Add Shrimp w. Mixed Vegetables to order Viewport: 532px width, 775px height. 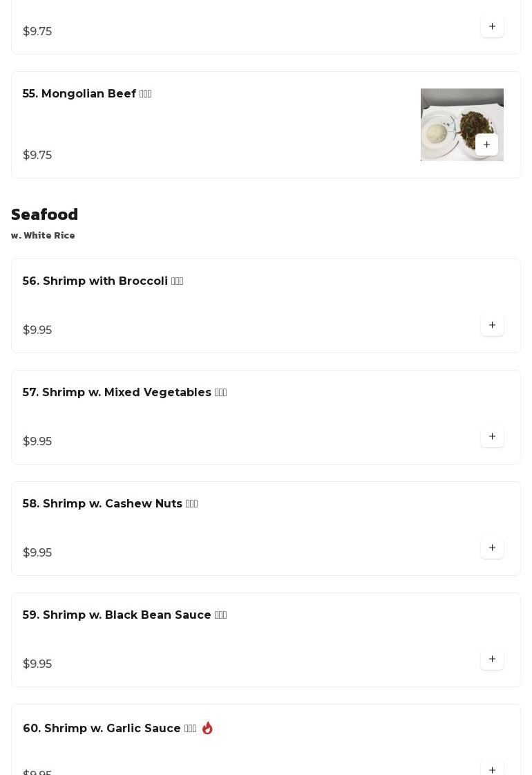[492, 436]
